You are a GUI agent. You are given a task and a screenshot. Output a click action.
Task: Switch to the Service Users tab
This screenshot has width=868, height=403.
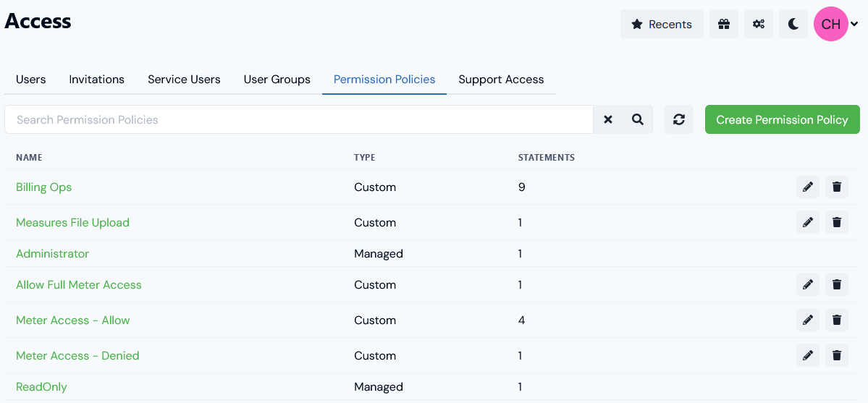tap(184, 80)
